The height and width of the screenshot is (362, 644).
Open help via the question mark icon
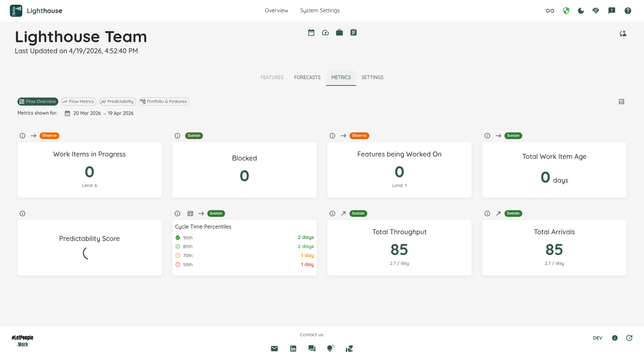coord(628,11)
